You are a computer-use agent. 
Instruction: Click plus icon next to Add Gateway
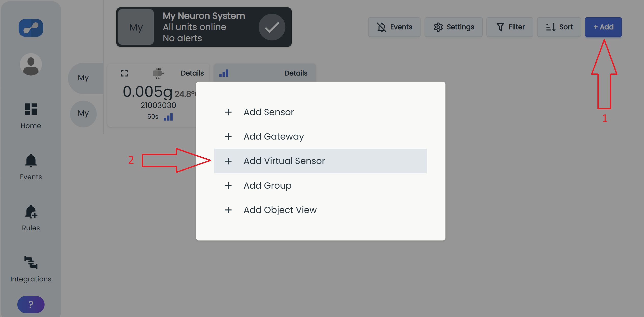pos(228,137)
